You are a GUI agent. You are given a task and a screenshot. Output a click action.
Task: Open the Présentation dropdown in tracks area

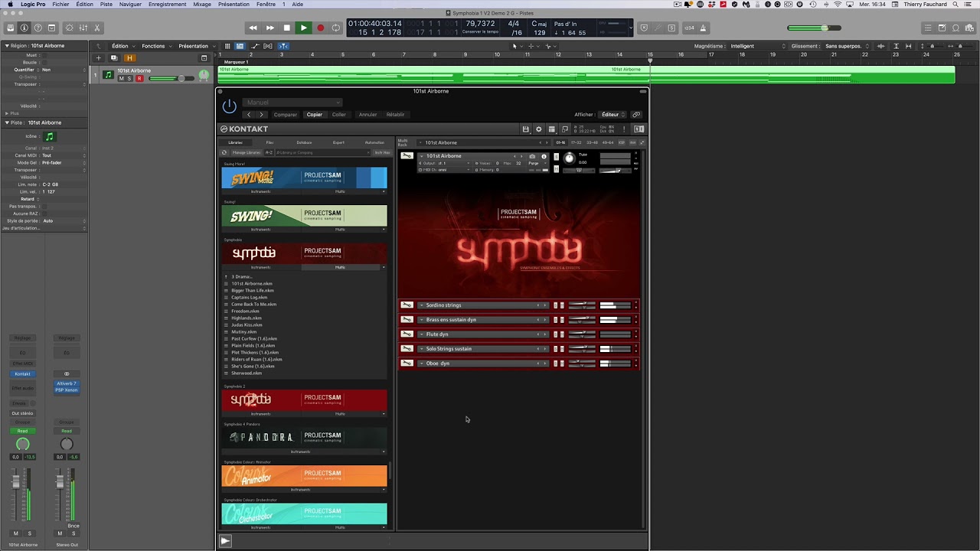pyautogui.click(x=195, y=46)
